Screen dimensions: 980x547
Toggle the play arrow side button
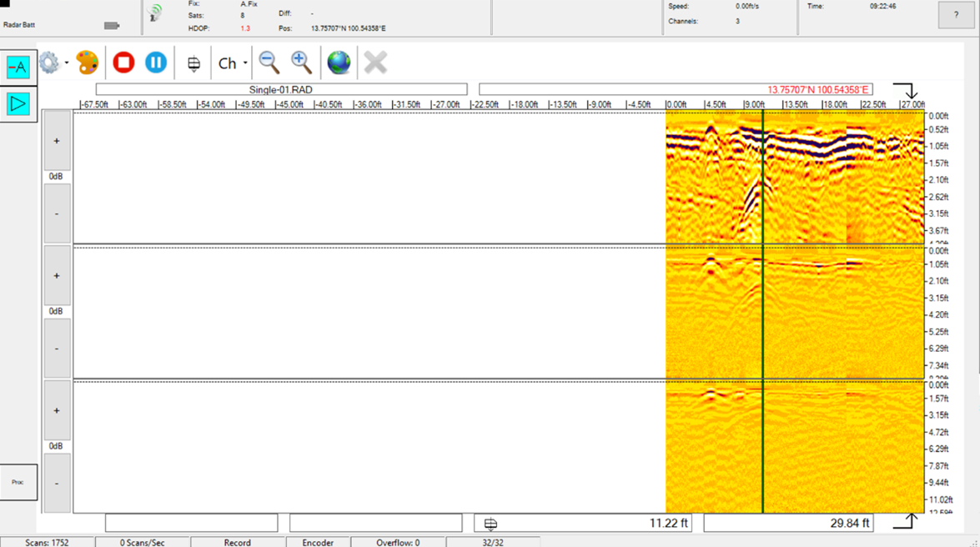click(18, 103)
